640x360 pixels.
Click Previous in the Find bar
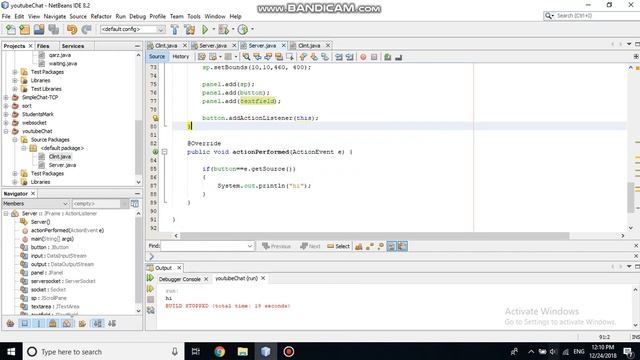276,246
